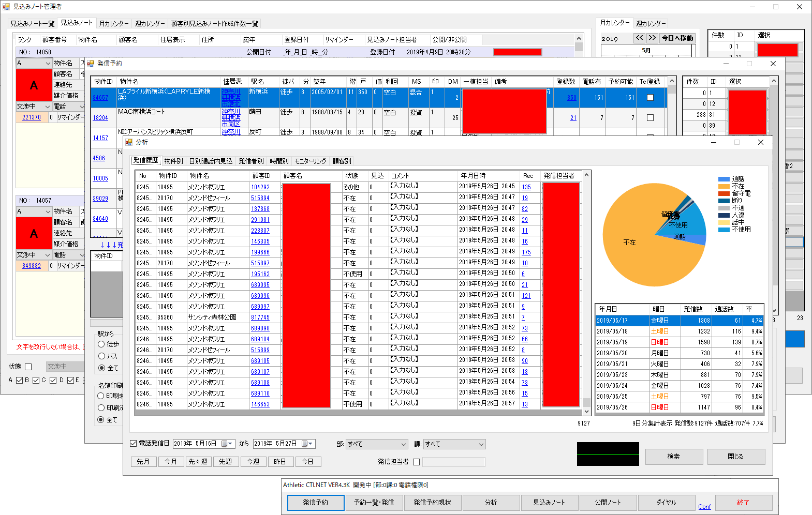This screenshot has height=515, width=812.
Task: Click the 見込みノート管理者 app icon
Action: tap(6, 7)
